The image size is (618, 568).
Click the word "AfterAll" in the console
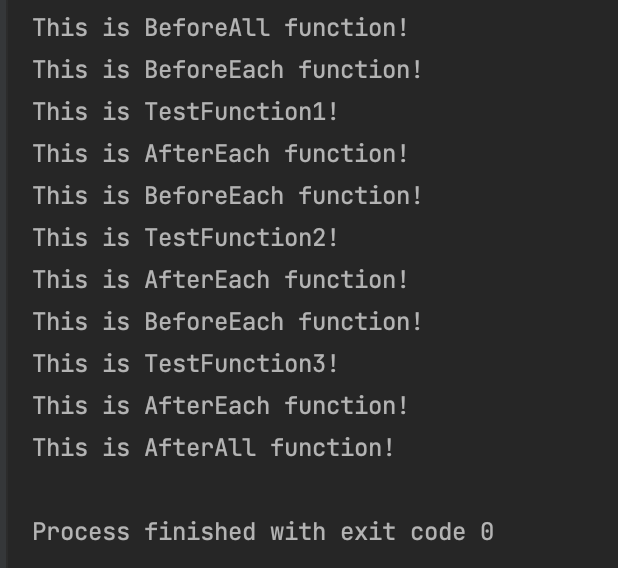(200, 448)
